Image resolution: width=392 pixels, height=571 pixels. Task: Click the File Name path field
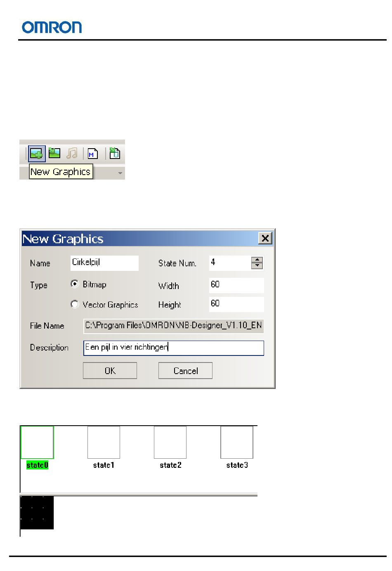point(173,325)
